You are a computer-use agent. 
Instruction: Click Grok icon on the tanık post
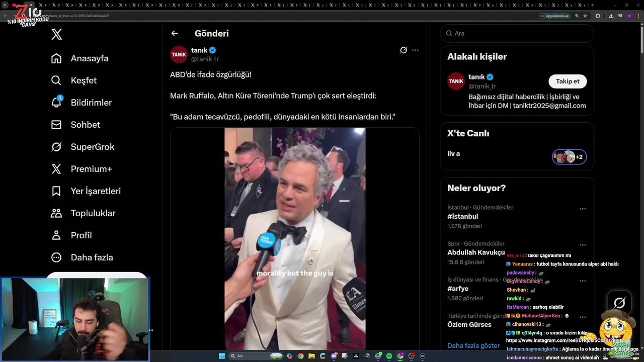pos(404,50)
